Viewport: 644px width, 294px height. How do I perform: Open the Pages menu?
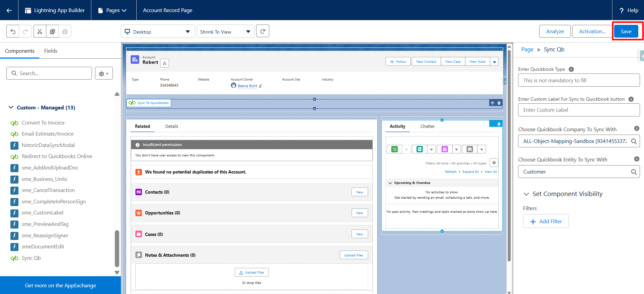pos(112,10)
